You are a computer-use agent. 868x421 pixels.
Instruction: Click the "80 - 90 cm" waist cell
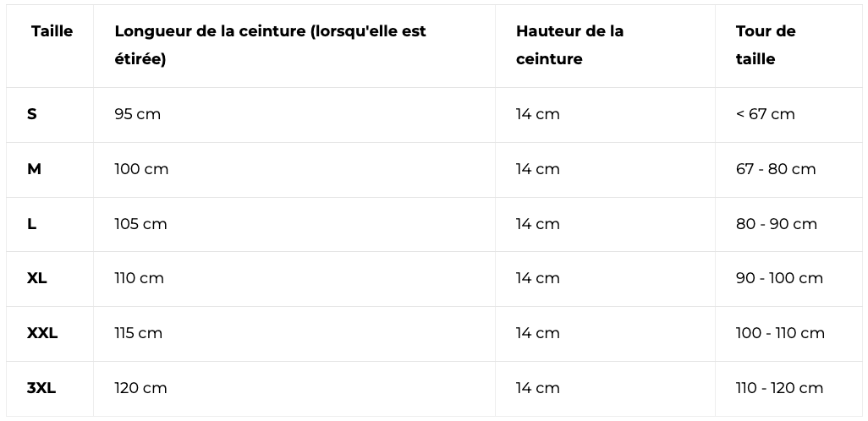point(777,224)
